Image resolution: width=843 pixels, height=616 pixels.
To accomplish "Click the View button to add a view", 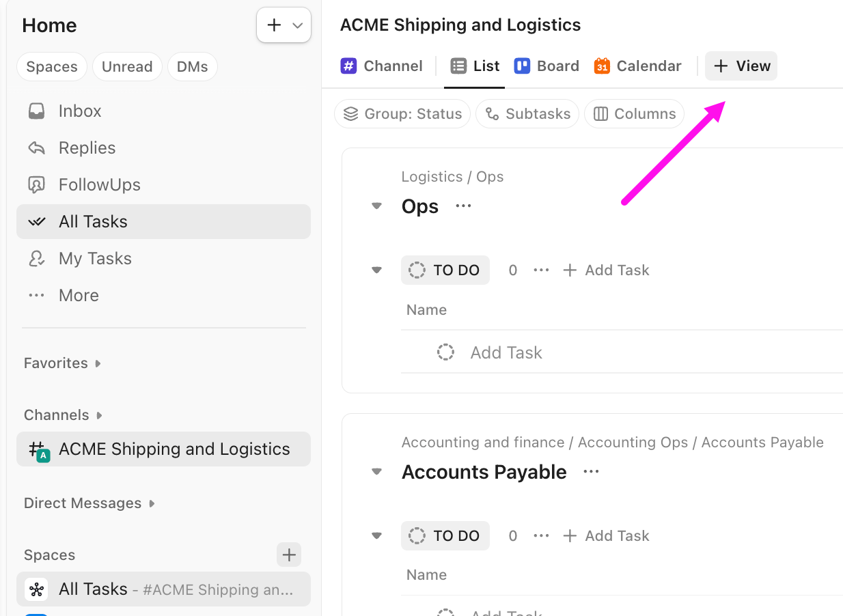I will pos(741,66).
